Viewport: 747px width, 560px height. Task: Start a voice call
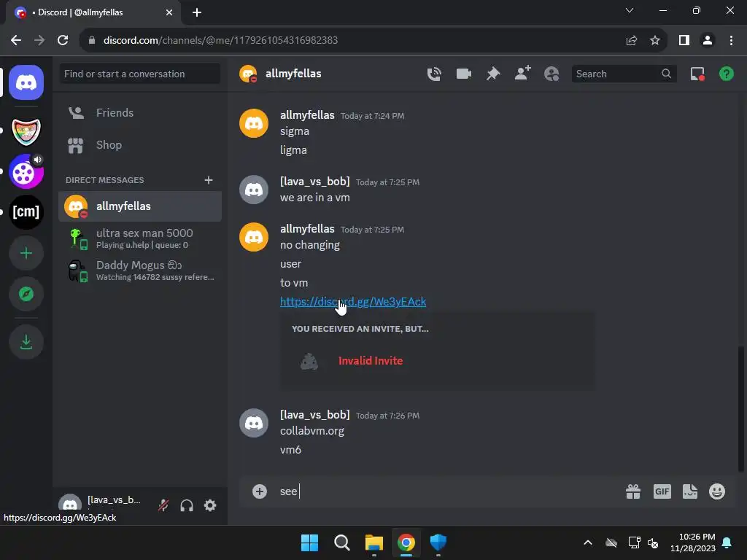[x=434, y=74]
